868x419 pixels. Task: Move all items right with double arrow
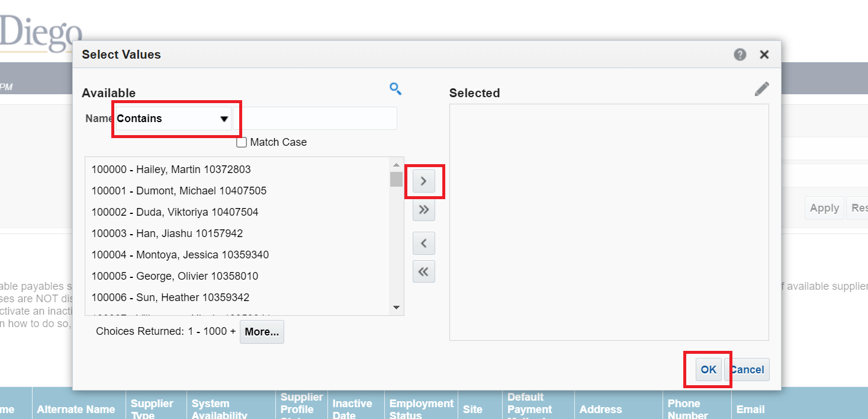tap(423, 210)
